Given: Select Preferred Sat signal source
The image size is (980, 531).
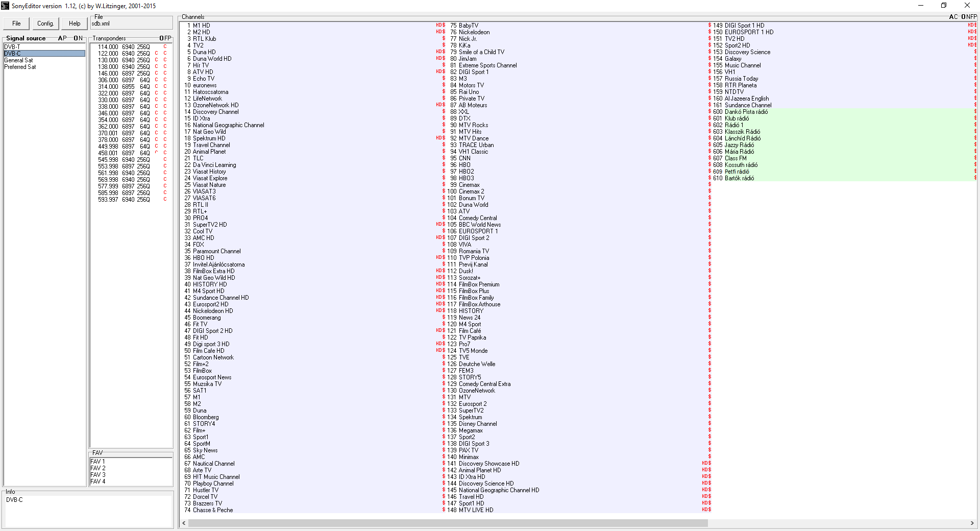Looking at the screenshot, I should pos(44,67).
